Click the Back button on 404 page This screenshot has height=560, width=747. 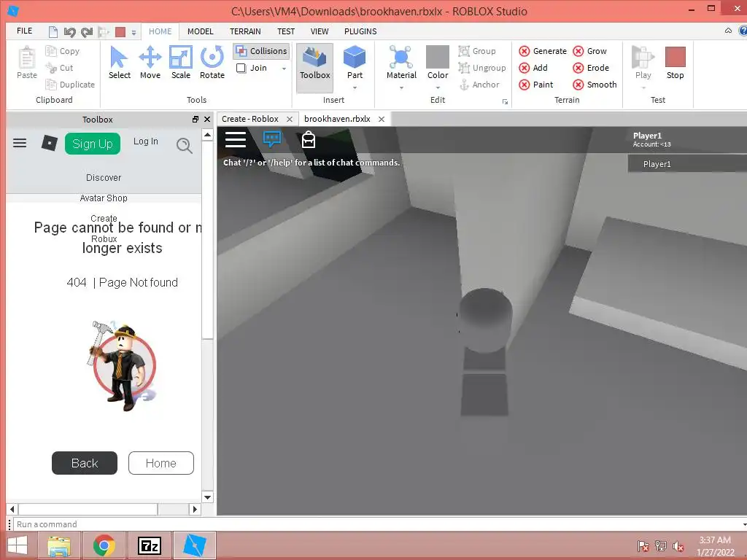pos(85,463)
